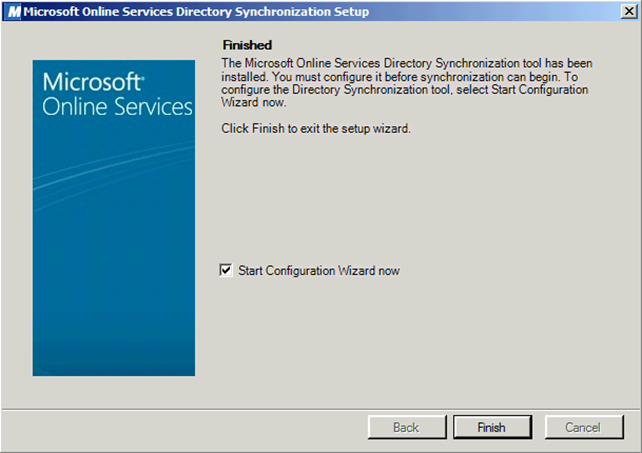Click the disabled Back button
Image resolution: width=642 pixels, height=453 pixels.
click(407, 427)
